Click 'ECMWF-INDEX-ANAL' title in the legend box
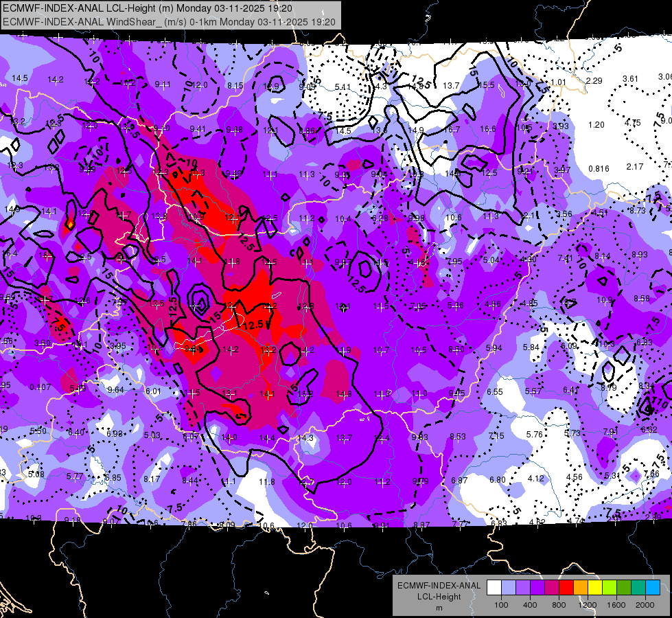 (439, 586)
